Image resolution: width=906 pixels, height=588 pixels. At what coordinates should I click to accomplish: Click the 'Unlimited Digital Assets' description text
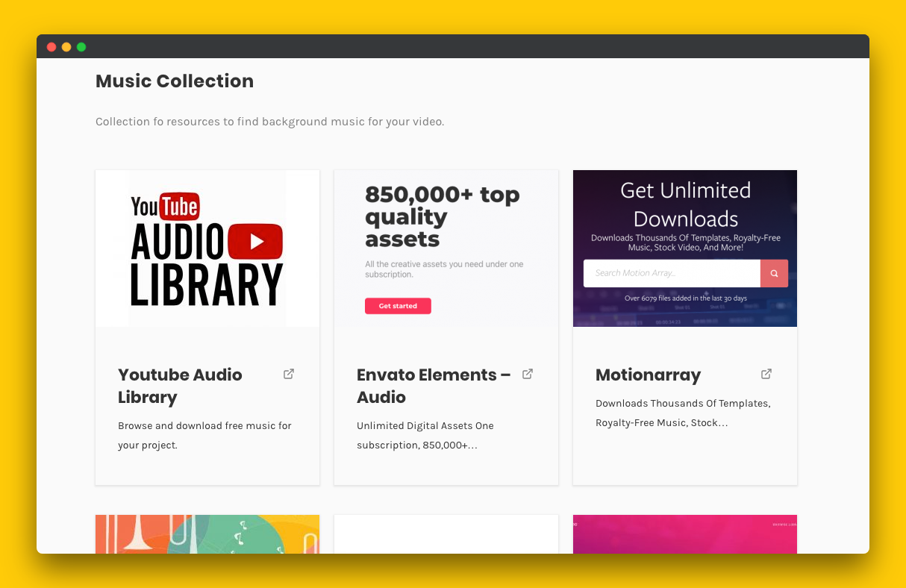point(425,435)
